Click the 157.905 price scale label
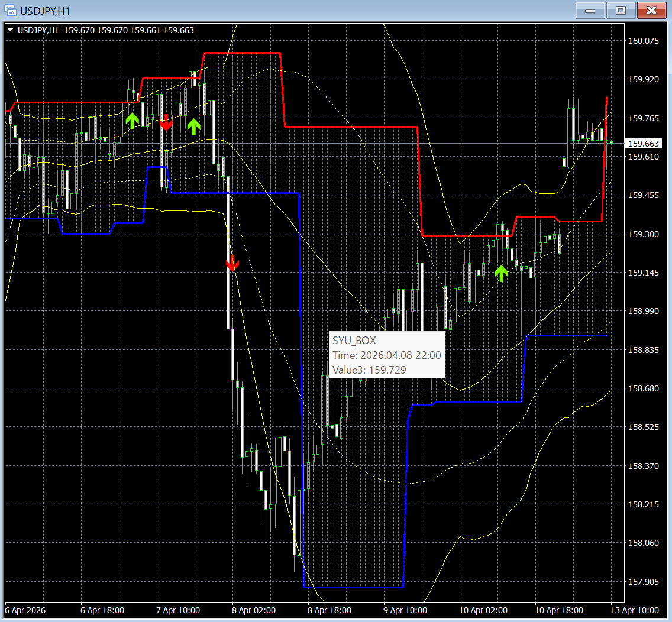Viewport: 672px width, 622px height. tap(643, 581)
